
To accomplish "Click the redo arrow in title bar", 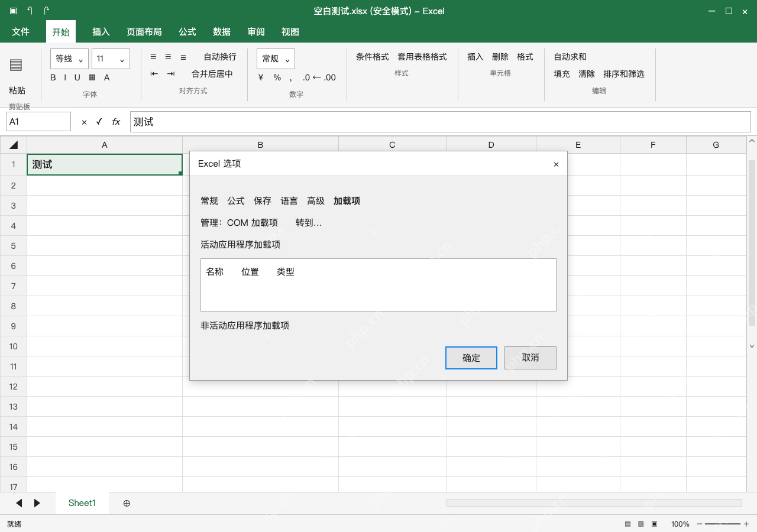I will [47, 11].
